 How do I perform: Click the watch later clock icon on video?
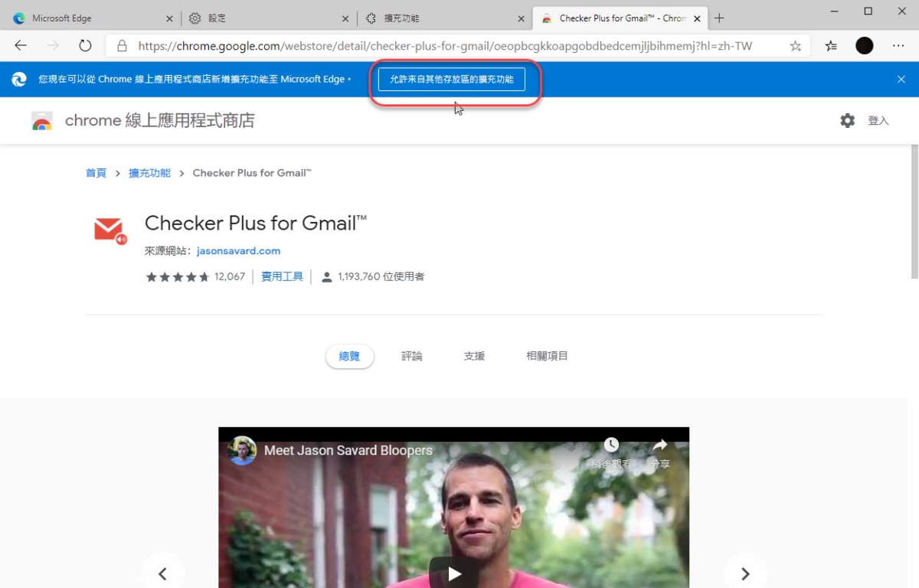[x=610, y=445]
